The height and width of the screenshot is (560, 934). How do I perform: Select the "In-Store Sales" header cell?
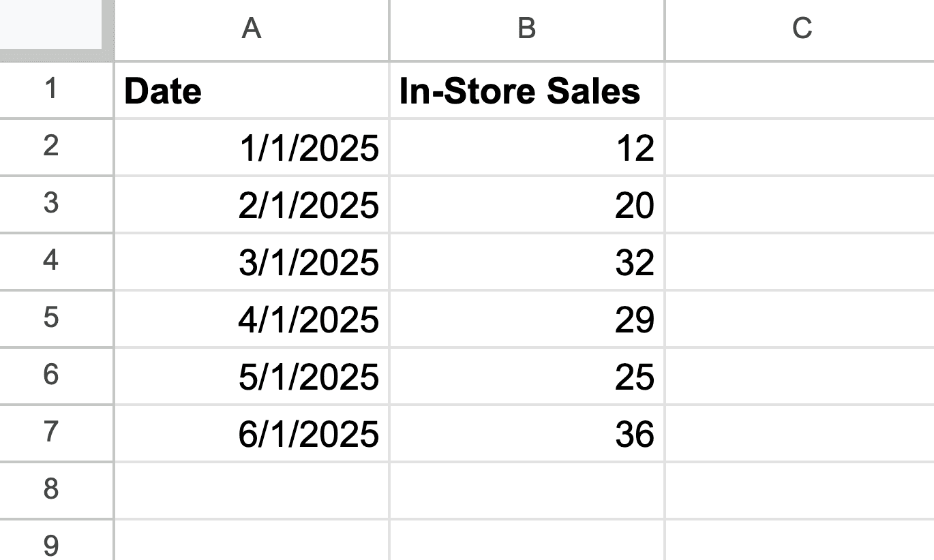point(526,91)
